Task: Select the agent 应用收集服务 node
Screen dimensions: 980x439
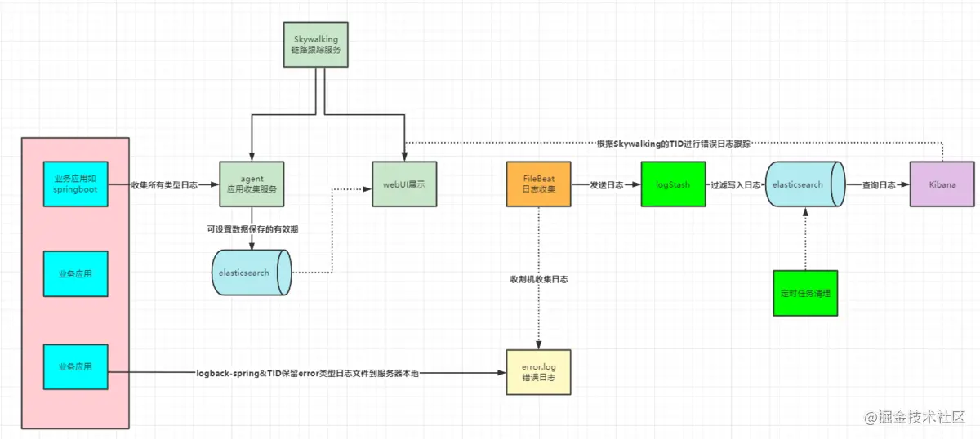Action: click(x=252, y=184)
